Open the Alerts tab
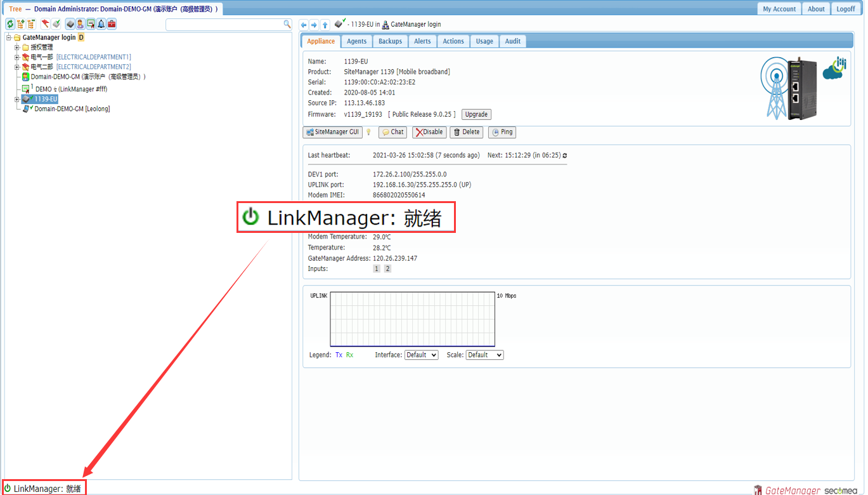The width and height of the screenshot is (868, 495). pos(422,41)
